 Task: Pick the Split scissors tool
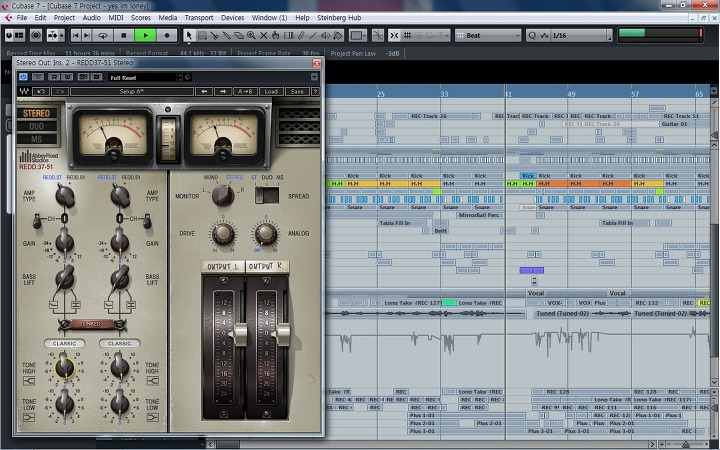coord(214,35)
